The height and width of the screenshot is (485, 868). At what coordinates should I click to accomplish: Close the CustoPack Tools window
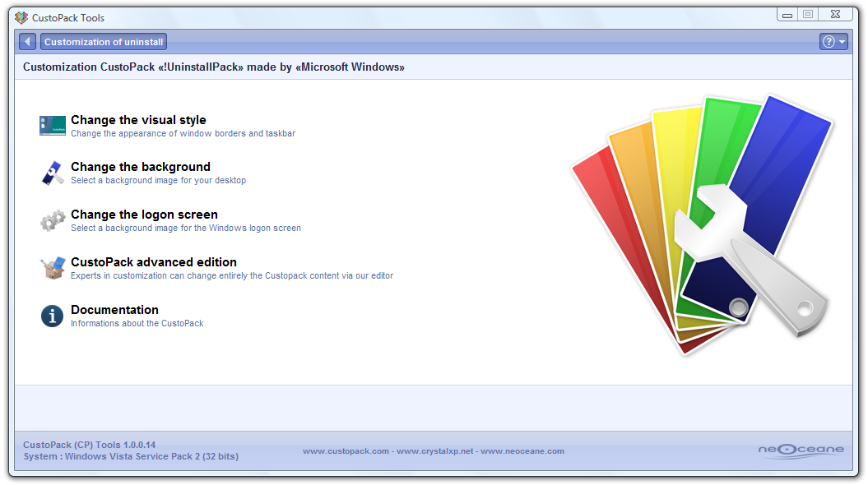point(836,15)
